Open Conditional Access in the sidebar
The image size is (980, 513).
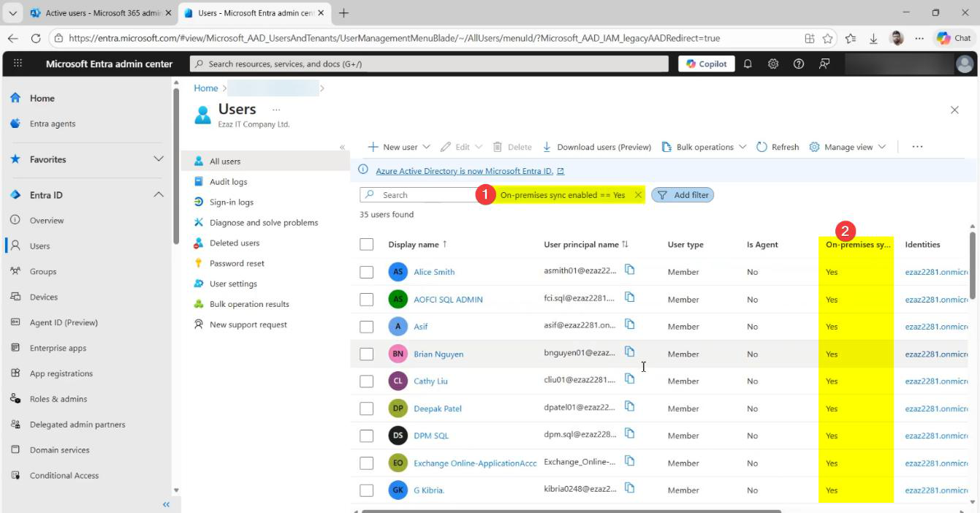point(64,476)
